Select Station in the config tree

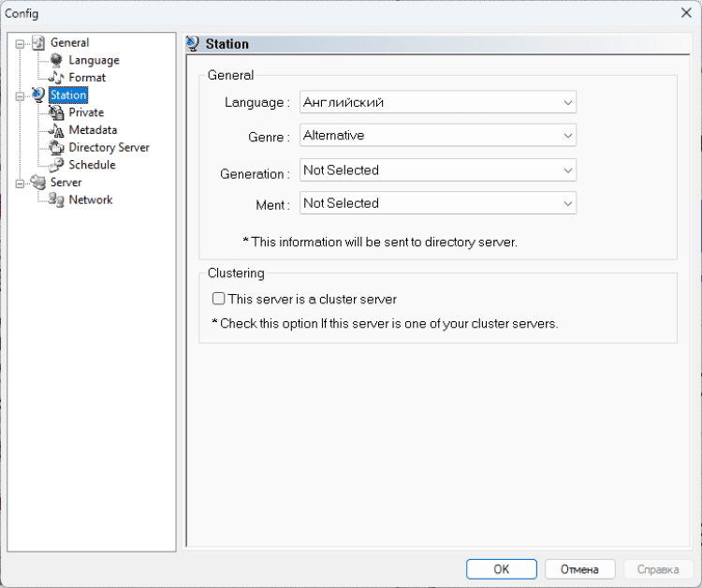(x=68, y=96)
